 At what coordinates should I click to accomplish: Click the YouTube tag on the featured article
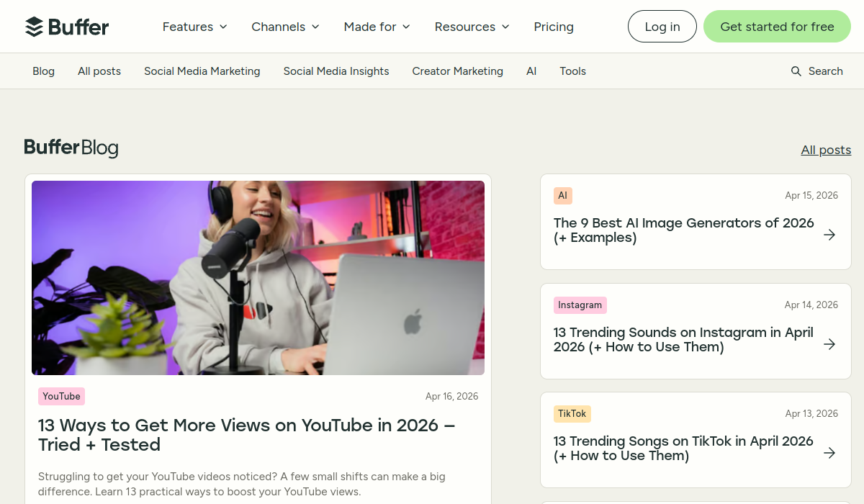[x=61, y=396]
